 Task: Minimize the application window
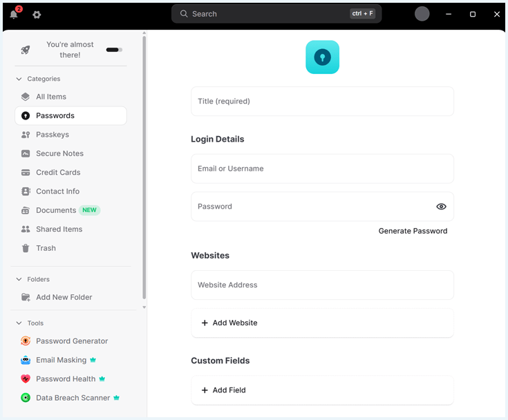click(449, 15)
